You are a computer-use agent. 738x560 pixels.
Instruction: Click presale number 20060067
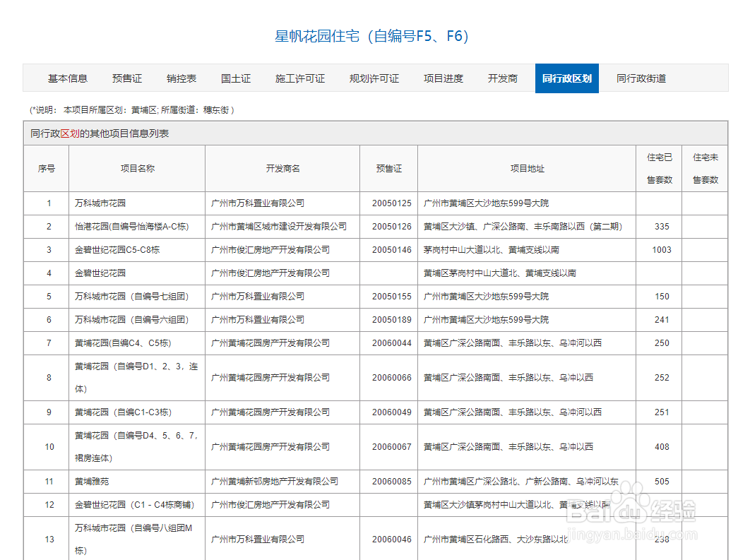pyautogui.click(x=391, y=446)
